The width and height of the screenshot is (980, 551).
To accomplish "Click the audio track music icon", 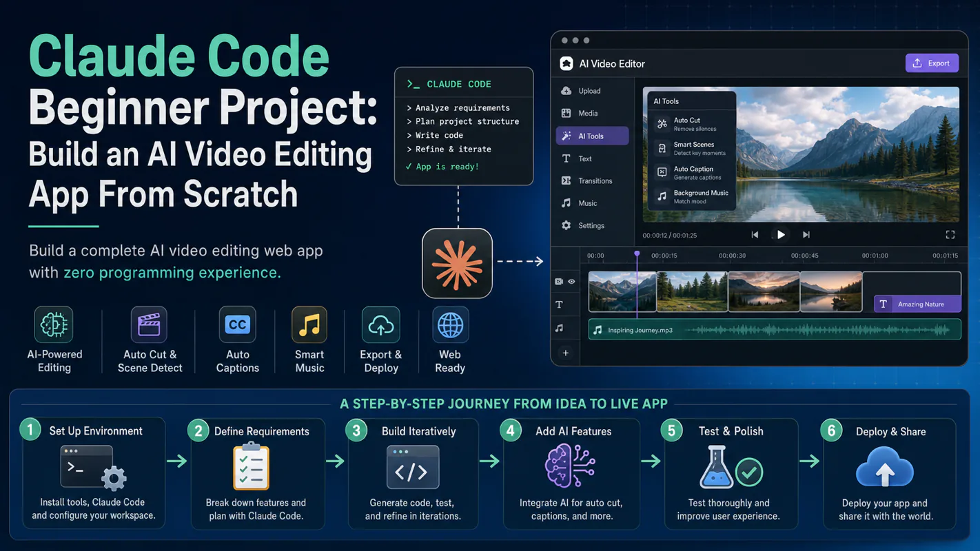I will (559, 329).
